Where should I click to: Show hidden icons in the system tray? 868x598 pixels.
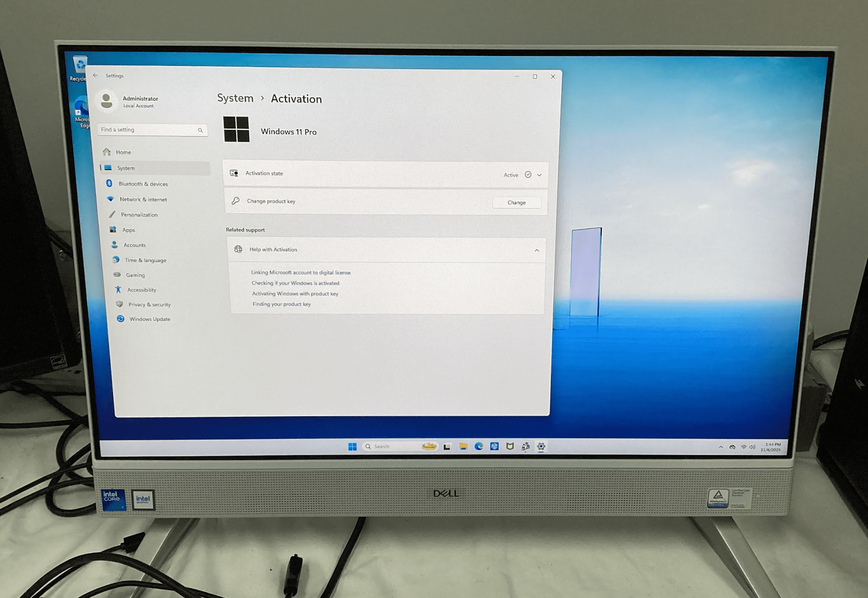(x=721, y=447)
